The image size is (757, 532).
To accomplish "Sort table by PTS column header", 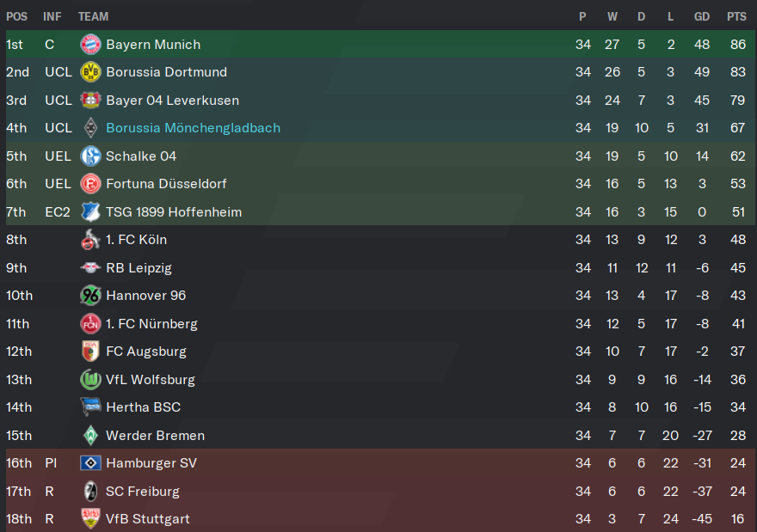I will [736, 16].
